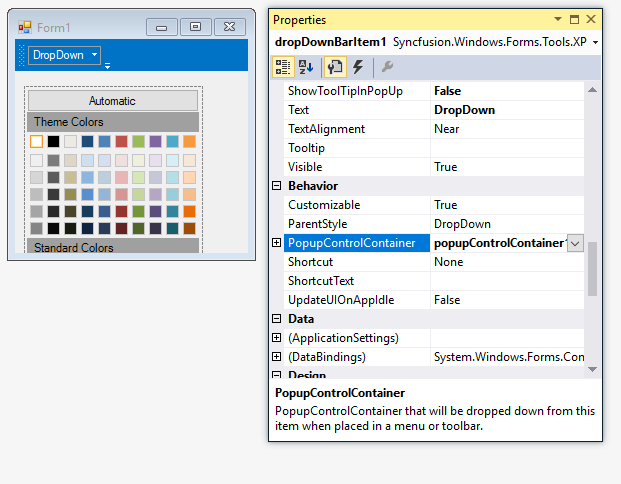Select the ParentStyle property row
Viewport: 621px width, 484px height.
coord(434,224)
